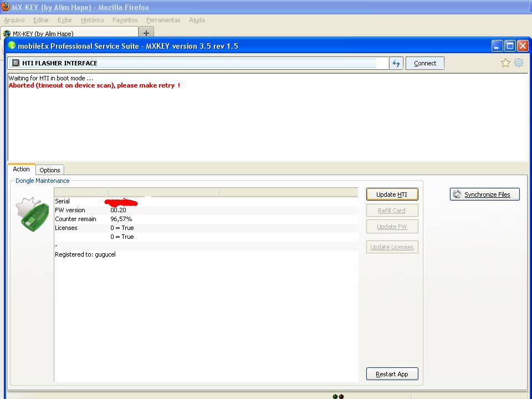Click the 'Registered to: gugucel' line

(85, 254)
